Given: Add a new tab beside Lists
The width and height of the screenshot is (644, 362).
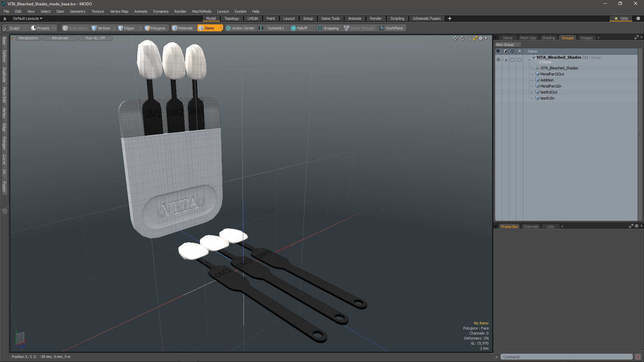Looking at the screenshot, I should 562,227.
